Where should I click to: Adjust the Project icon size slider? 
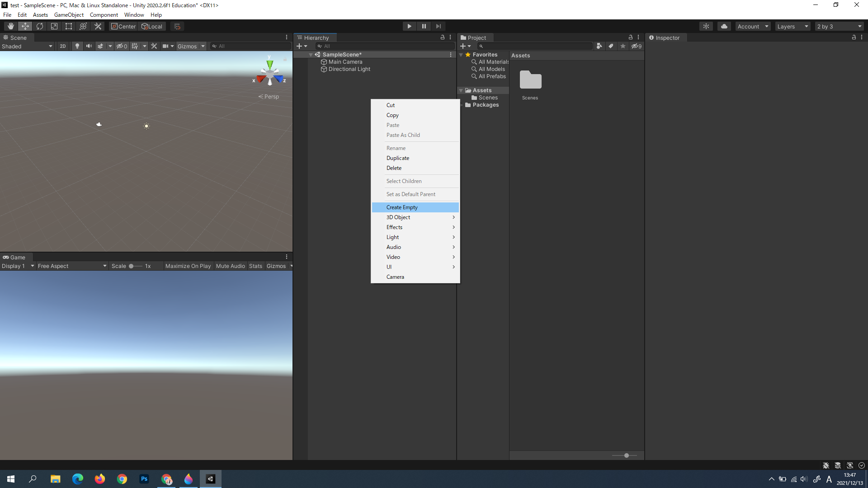coord(626,455)
